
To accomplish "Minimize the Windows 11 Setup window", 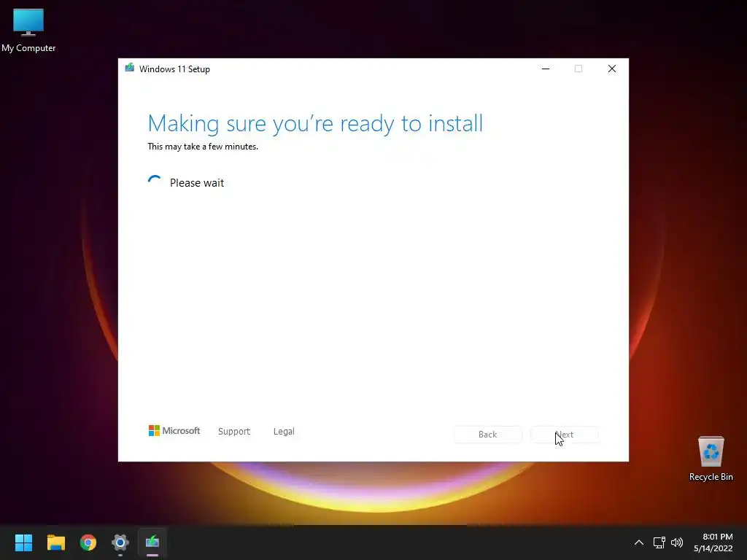I will (x=546, y=69).
